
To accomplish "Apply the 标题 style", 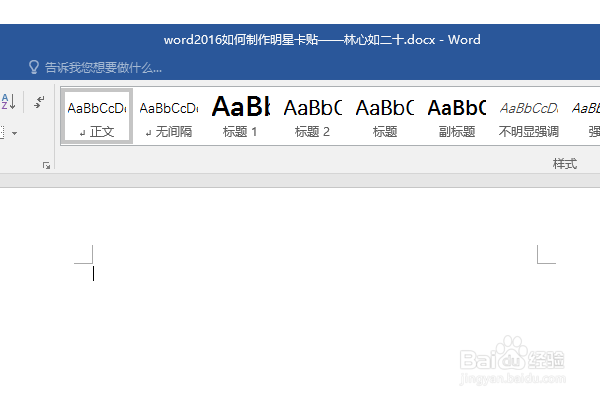I will pyautogui.click(x=385, y=116).
